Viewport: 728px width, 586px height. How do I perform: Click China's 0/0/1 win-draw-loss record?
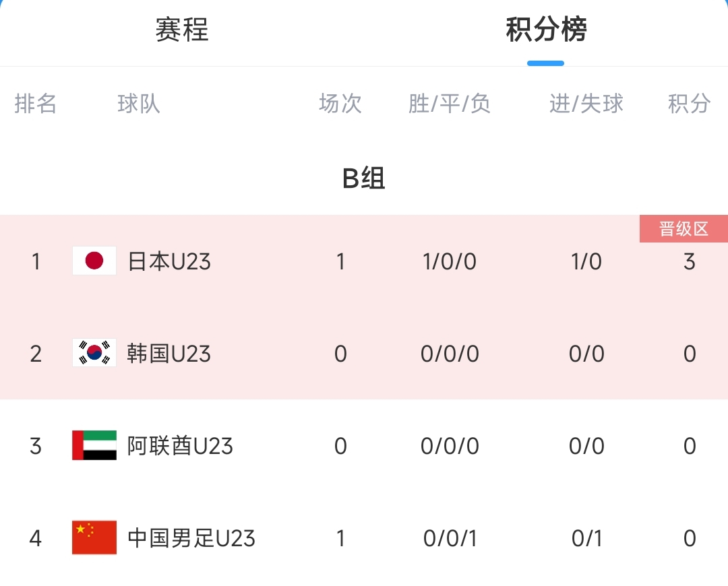tap(450, 538)
